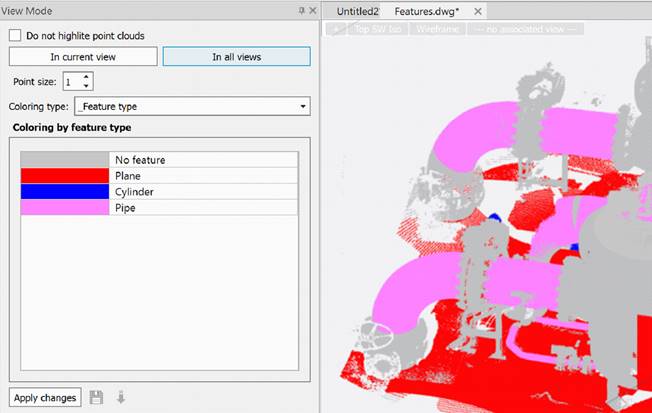The width and height of the screenshot is (652, 413).
Task: Click the Wireframe visual style control
Action: (x=437, y=29)
